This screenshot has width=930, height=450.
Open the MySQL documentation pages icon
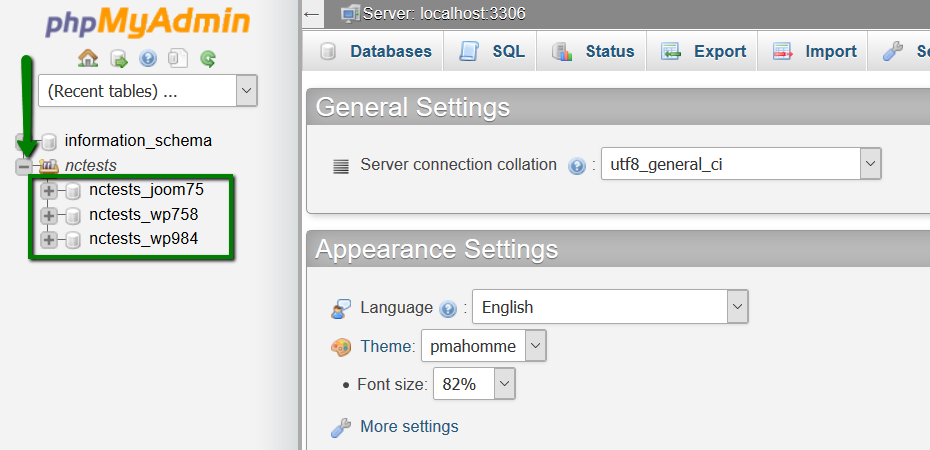click(178, 59)
